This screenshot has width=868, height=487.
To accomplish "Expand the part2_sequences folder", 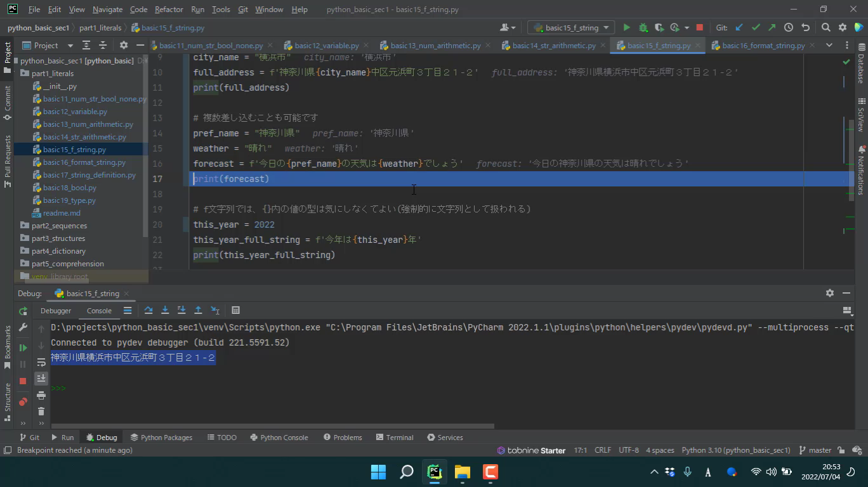I will [x=59, y=226].
